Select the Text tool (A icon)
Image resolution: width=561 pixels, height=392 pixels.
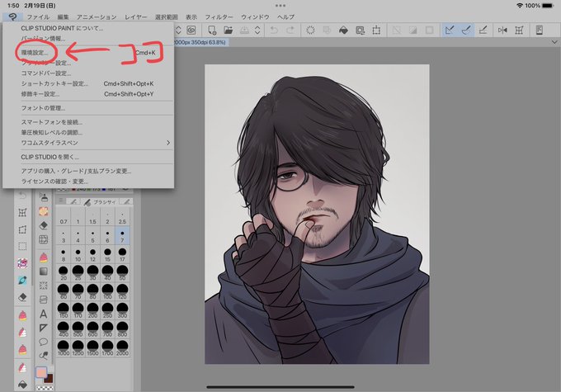(43, 314)
